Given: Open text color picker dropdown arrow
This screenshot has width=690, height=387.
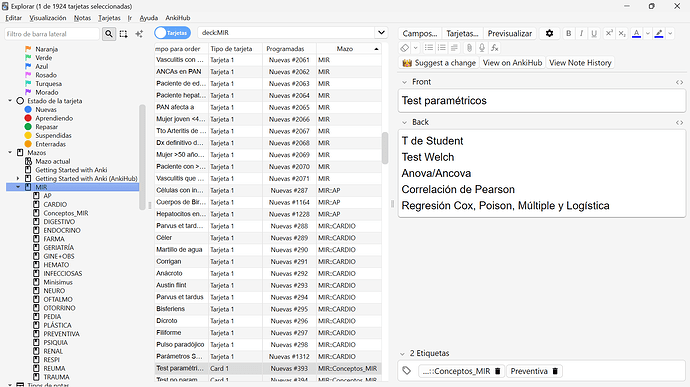Looking at the screenshot, I should click(x=647, y=33).
